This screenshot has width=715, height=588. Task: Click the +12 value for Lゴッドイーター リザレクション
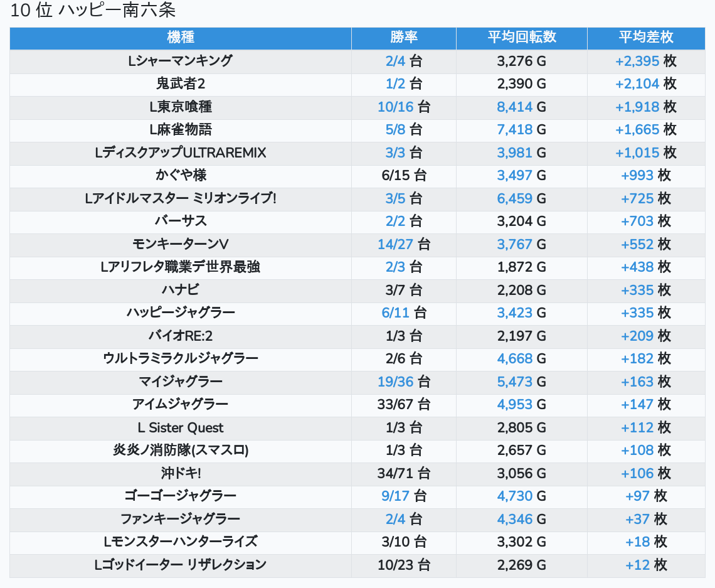click(x=637, y=565)
